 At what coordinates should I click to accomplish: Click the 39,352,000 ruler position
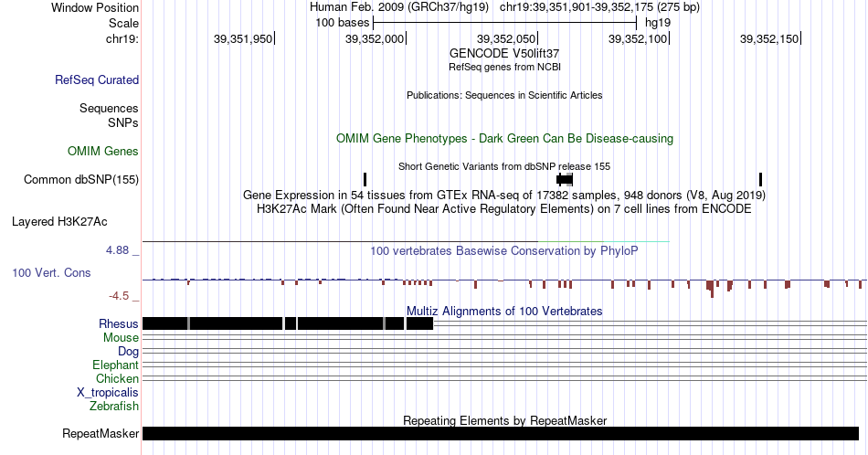(375, 38)
